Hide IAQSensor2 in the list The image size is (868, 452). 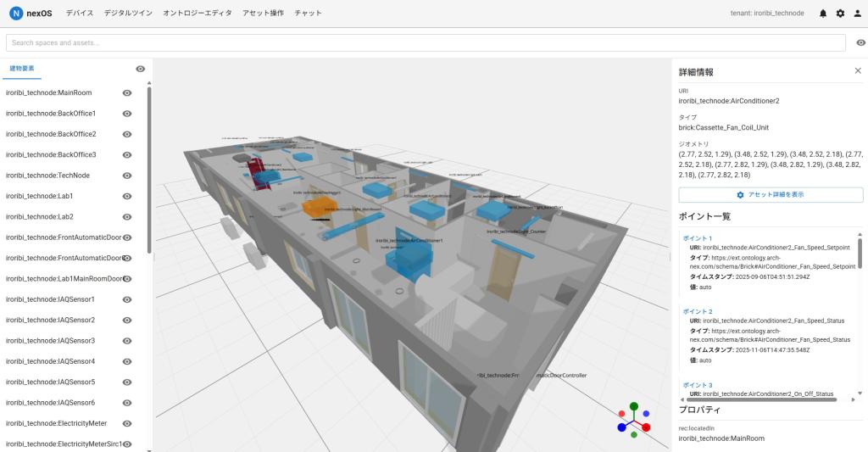[127, 321]
